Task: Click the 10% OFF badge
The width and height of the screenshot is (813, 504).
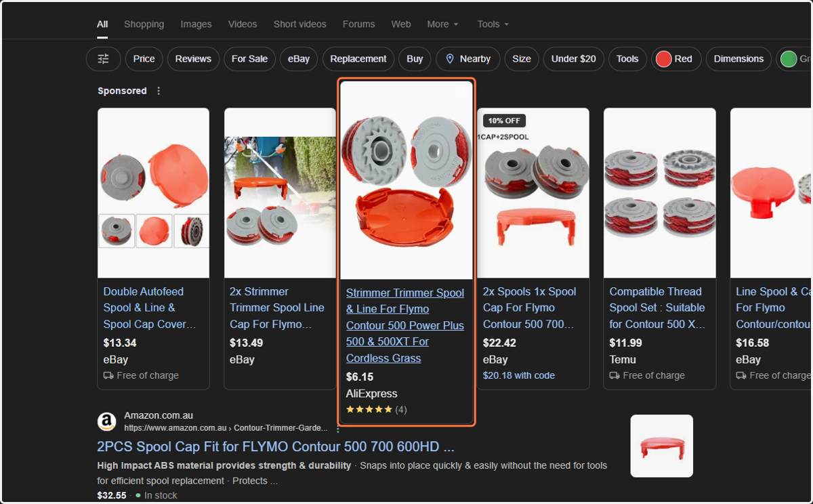Action: tap(504, 121)
